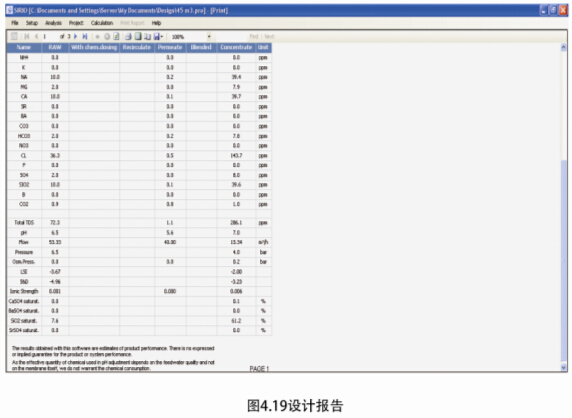Toggle the print layout view icon
Viewport: 572px width, 418px height.
pyautogui.click(x=138, y=36)
